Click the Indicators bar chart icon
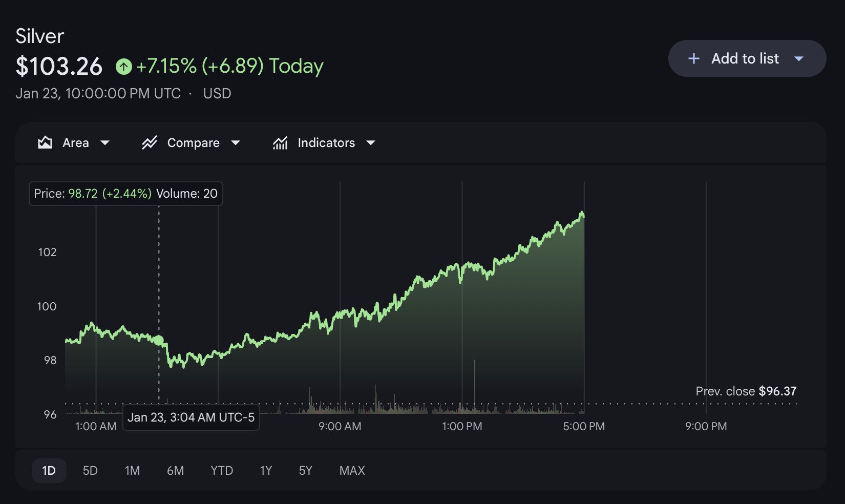The image size is (845, 504). tap(280, 143)
